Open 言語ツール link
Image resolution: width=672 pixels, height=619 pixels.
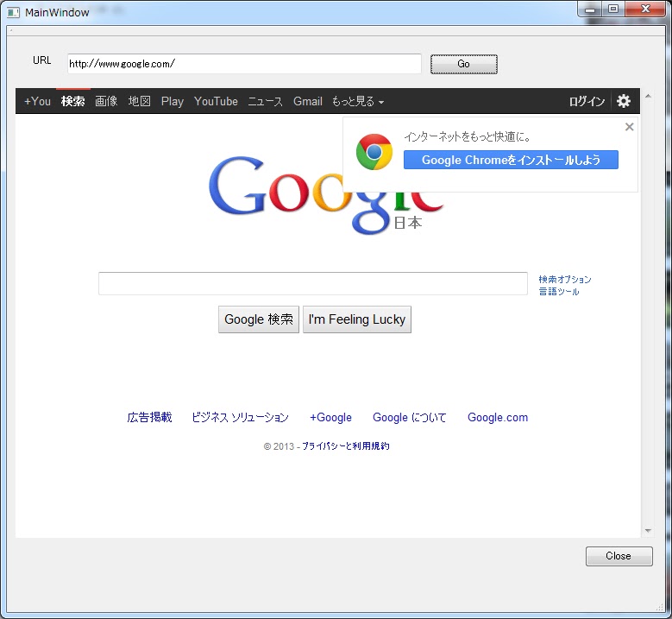click(559, 292)
